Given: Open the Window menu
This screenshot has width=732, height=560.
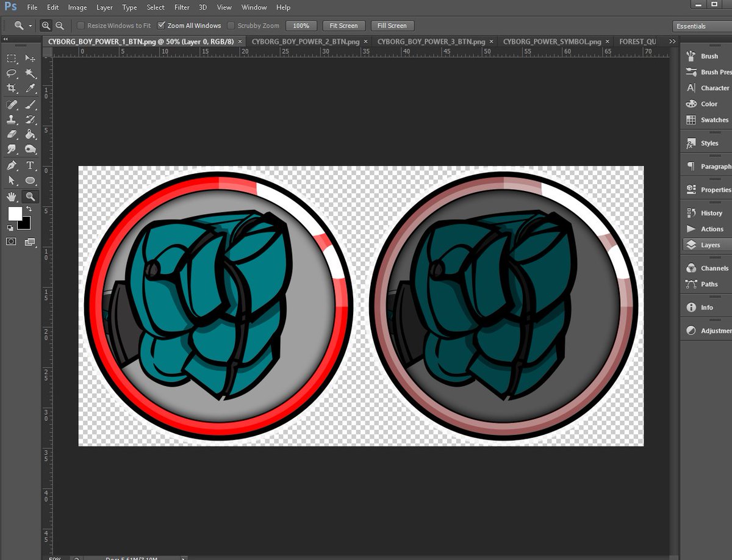Looking at the screenshot, I should tap(254, 7).
